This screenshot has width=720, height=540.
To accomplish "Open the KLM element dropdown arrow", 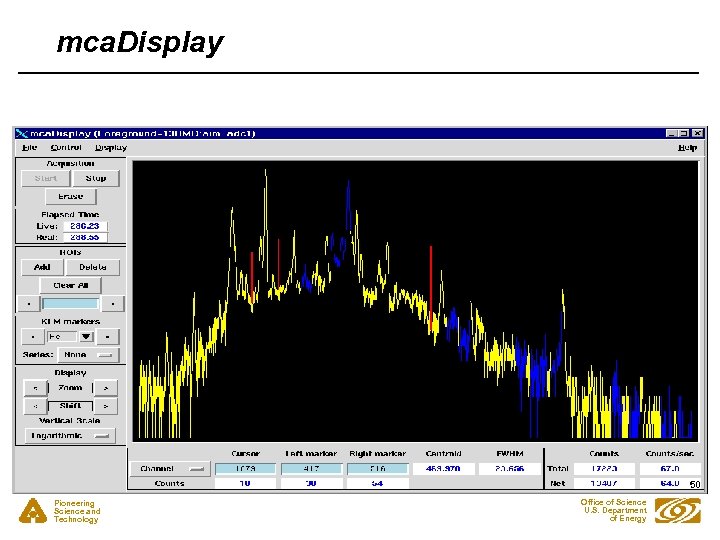I will (x=86, y=337).
